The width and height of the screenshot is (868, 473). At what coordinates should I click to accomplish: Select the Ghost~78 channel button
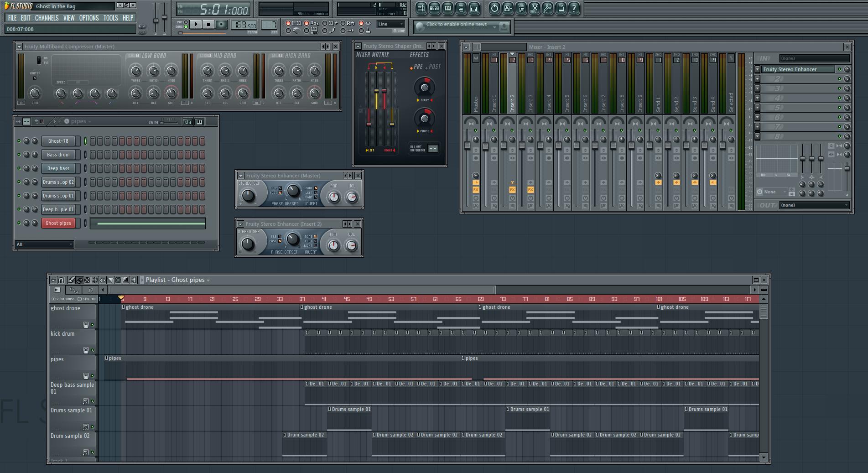(x=58, y=141)
